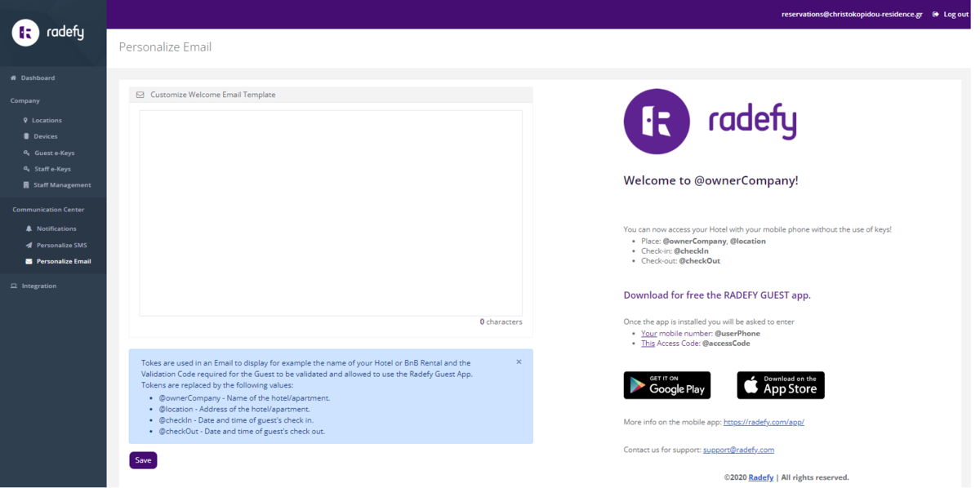Image resolution: width=980 pixels, height=488 pixels.
Task: Click 'Check-in: @checkIn' preview line
Action: click(x=675, y=251)
